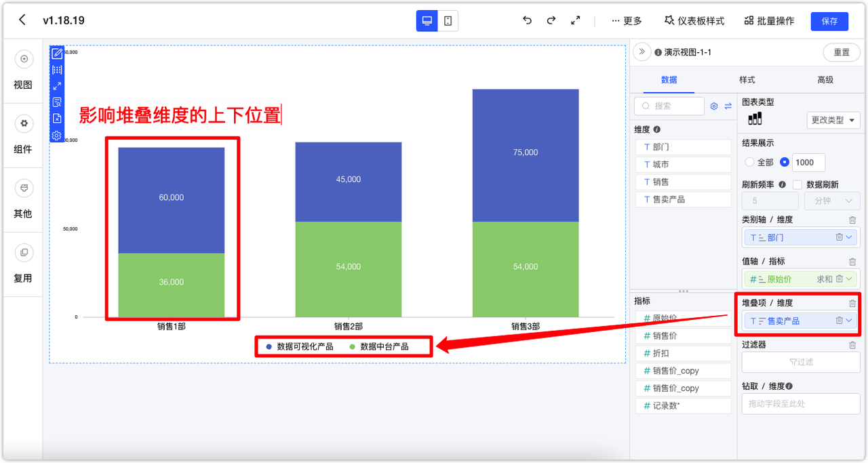Enable the 数据刷新 checkbox
Viewport: 868px width, 463px height.
(x=797, y=184)
